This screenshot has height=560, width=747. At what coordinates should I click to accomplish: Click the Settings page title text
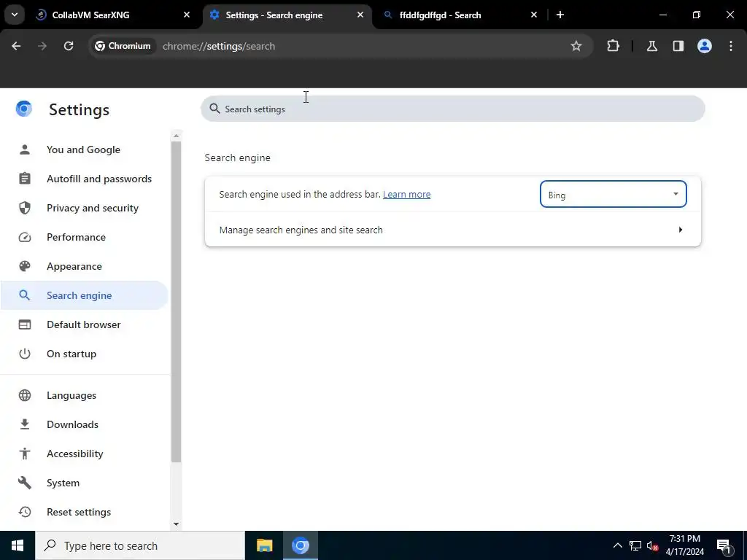click(79, 109)
